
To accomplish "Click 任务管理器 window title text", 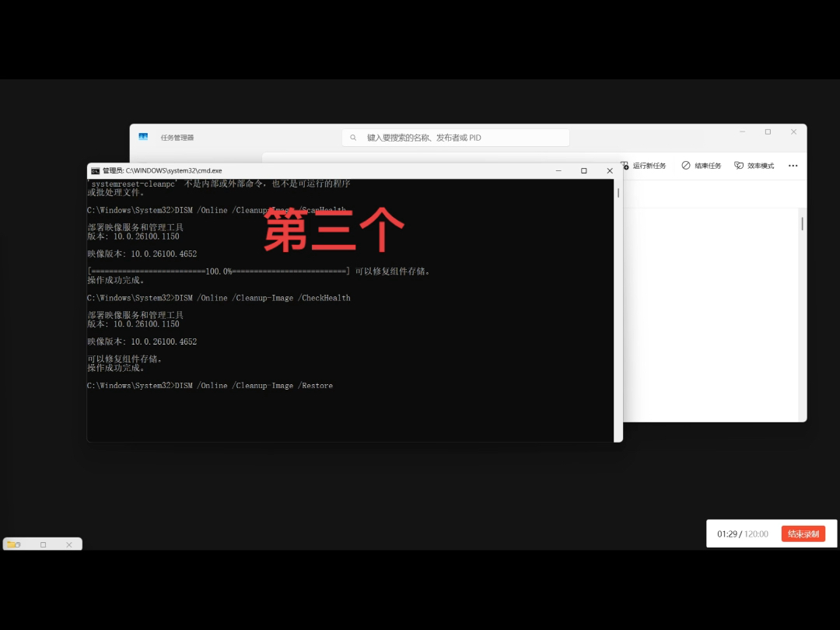I will [177, 138].
